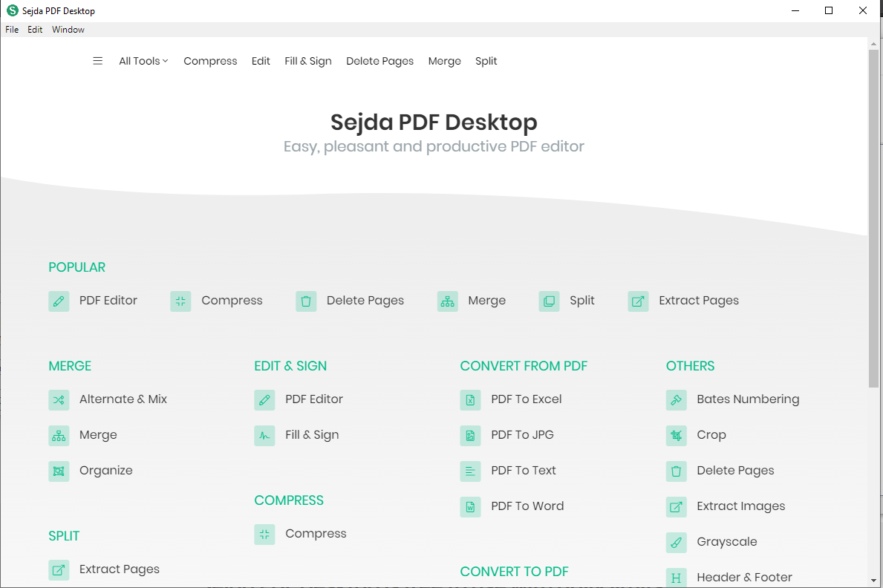Open the Bates Numbering link
Viewport: 883px width, 588px height.
[748, 399]
